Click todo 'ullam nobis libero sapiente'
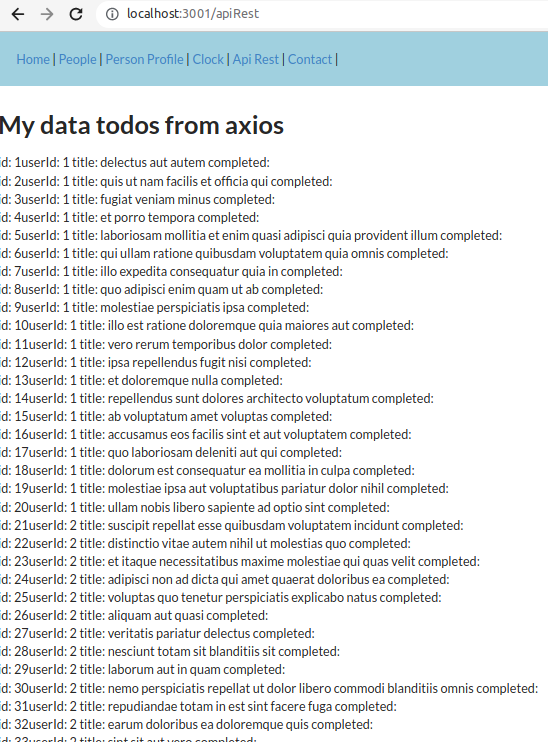This screenshot has height=742, width=548. 195,507
